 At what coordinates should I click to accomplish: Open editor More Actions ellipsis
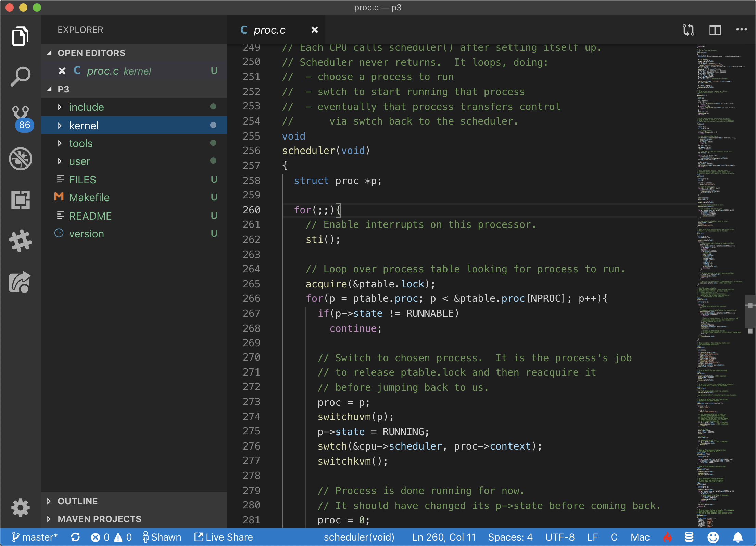pyautogui.click(x=741, y=30)
